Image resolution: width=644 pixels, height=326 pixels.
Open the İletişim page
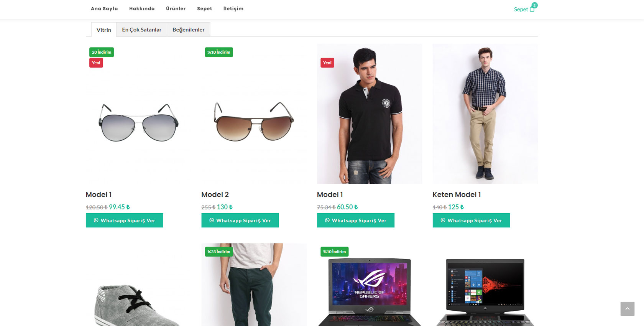[233, 8]
